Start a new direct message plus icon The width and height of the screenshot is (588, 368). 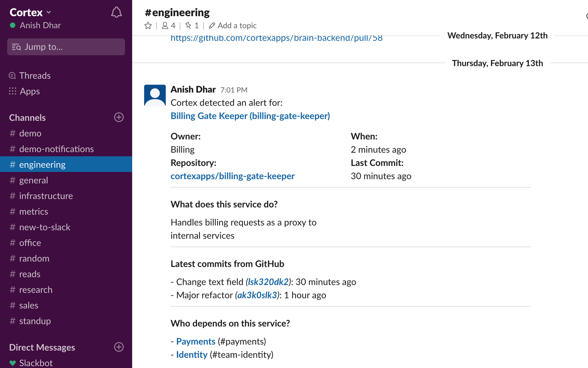coord(119,347)
